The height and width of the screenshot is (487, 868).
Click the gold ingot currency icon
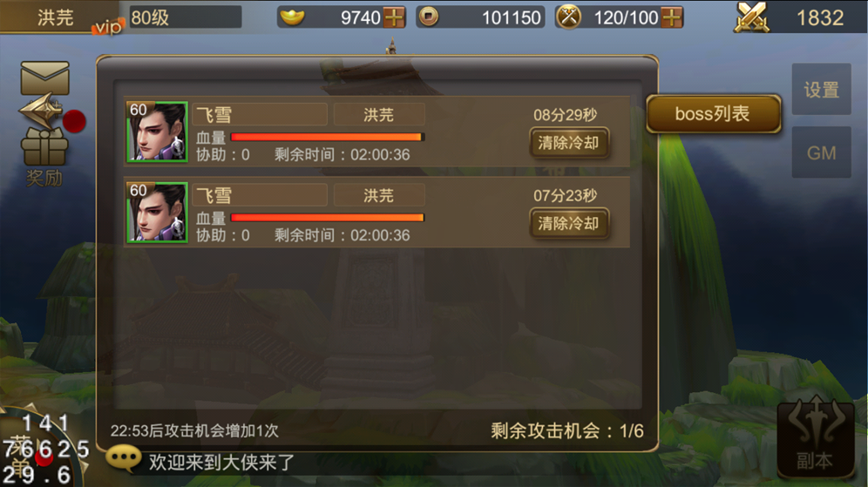click(292, 17)
